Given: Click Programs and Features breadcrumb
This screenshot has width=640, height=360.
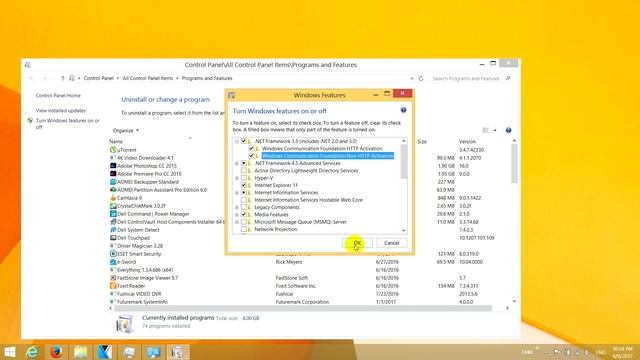Looking at the screenshot, I should coord(207,78).
